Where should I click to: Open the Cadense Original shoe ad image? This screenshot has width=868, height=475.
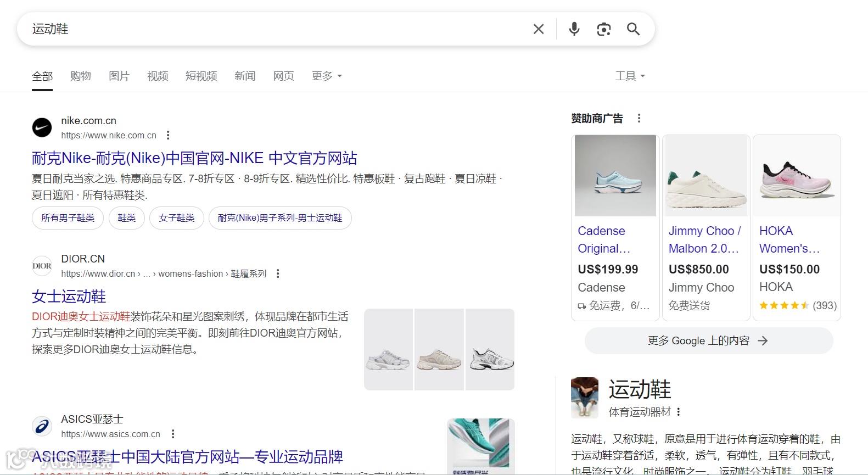pos(615,176)
